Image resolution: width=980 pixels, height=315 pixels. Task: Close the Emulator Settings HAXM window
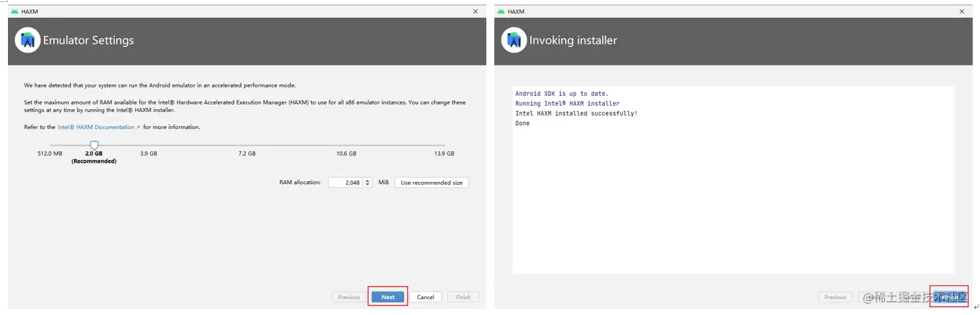476,11
